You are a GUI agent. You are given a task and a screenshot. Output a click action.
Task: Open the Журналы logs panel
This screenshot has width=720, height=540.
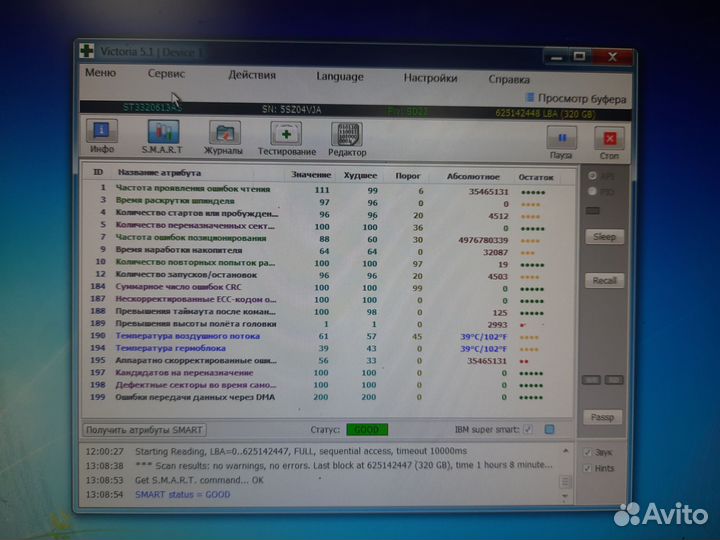click(x=223, y=137)
